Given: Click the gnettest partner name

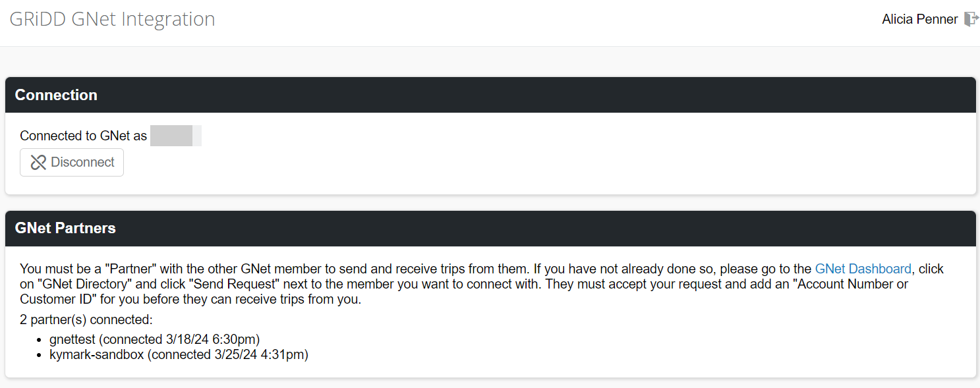Looking at the screenshot, I should tap(74, 340).
